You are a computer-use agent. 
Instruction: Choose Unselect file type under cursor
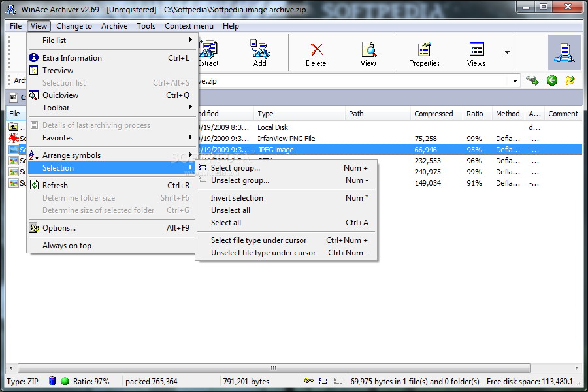pos(287,252)
